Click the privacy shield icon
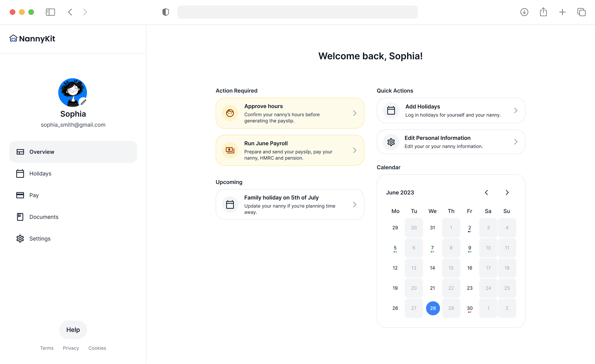Viewport: 595px width, 364px height. pyautogui.click(x=166, y=12)
